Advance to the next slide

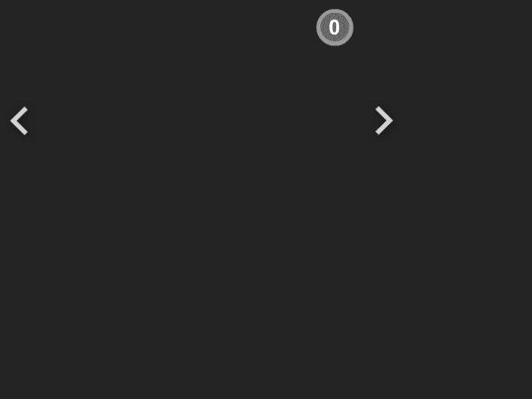click(x=384, y=120)
